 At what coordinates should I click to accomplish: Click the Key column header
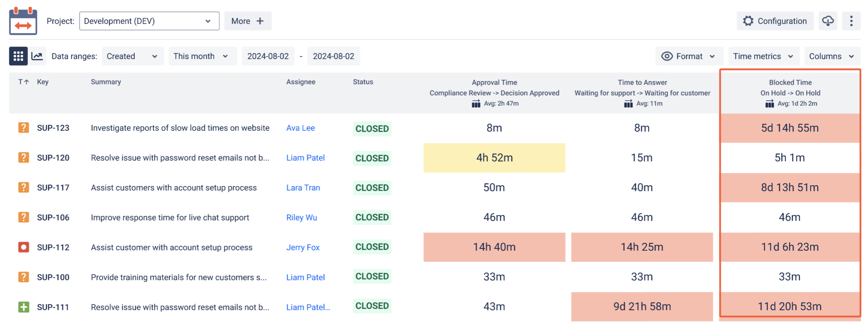pos(43,82)
